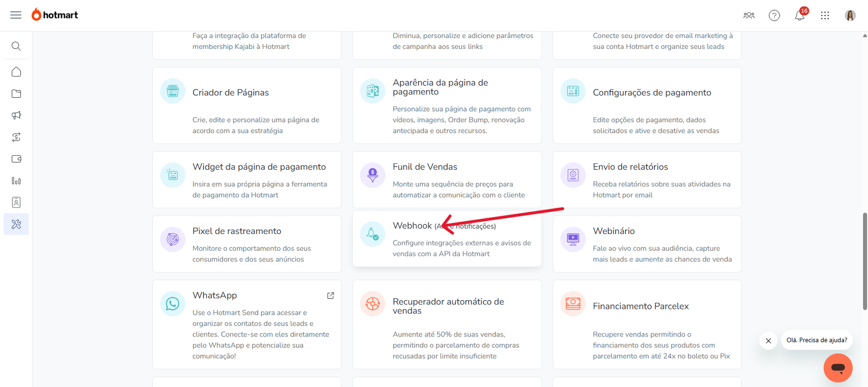Click the email marketing provider description
Viewport: 868px width, 387px height.
point(663,41)
